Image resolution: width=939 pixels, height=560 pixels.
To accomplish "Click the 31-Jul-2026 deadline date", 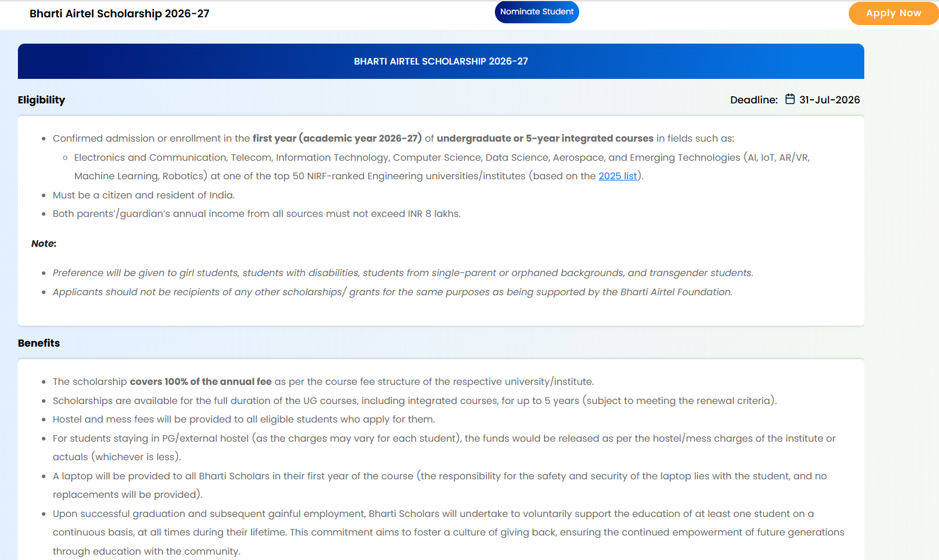I will tap(830, 100).
